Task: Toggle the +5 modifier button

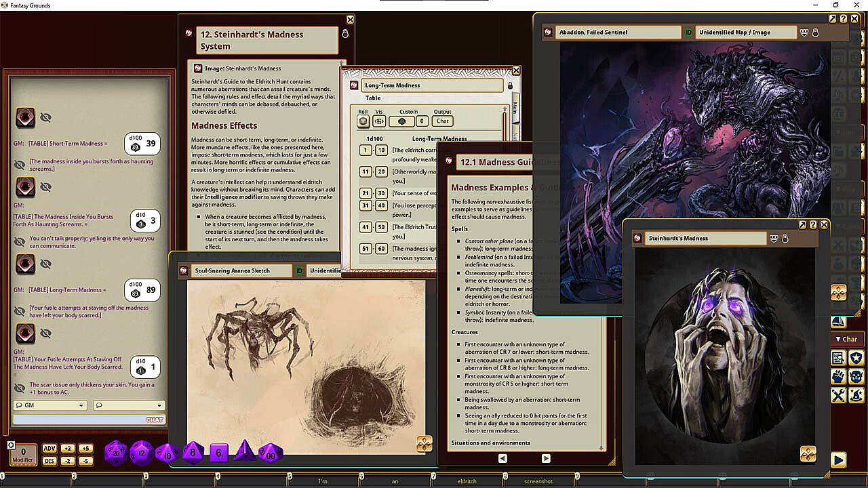Action: 85,449
